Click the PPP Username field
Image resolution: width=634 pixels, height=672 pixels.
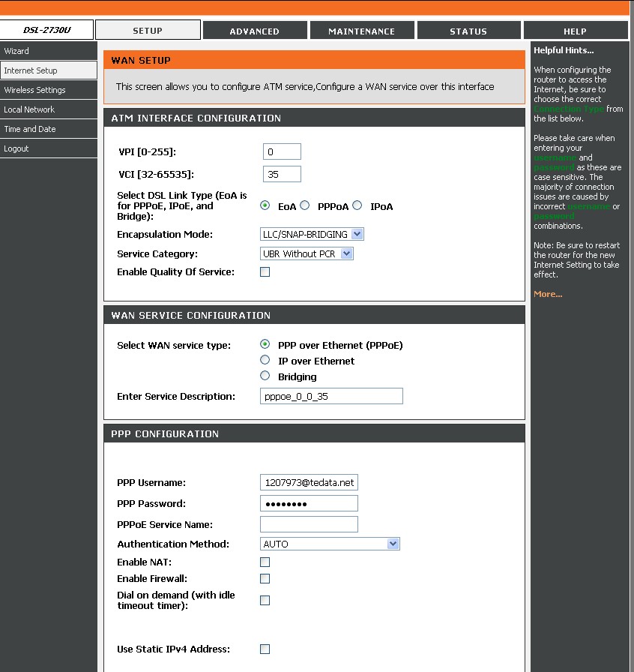[309, 482]
